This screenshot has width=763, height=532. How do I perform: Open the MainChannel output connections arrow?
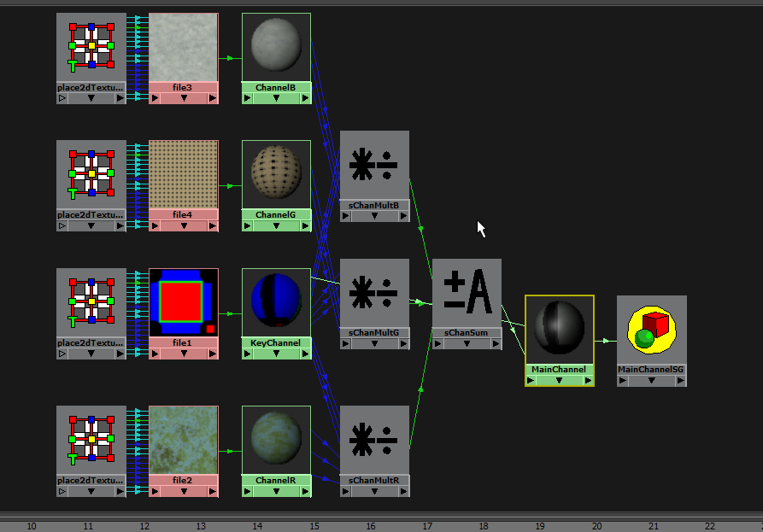(589, 381)
